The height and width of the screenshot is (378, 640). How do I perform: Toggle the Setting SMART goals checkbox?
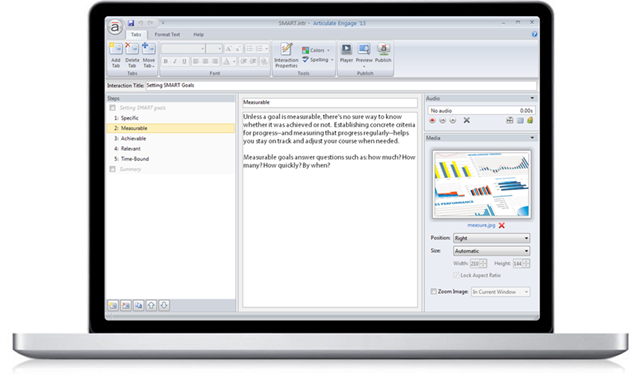point(112,108)
